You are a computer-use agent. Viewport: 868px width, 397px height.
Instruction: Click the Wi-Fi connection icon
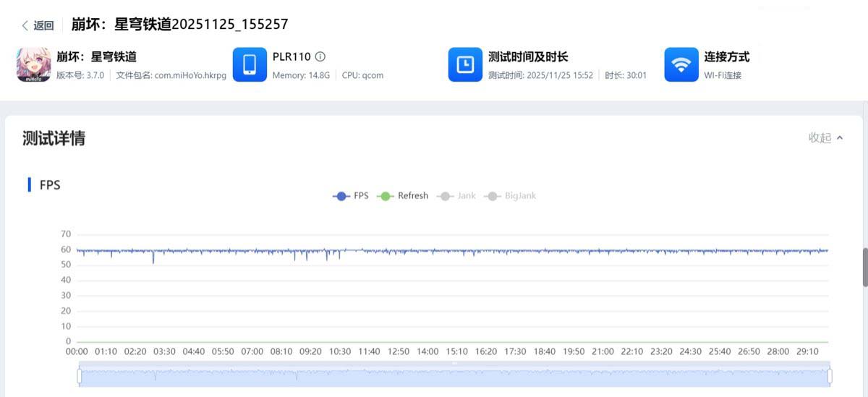(681, 65)
